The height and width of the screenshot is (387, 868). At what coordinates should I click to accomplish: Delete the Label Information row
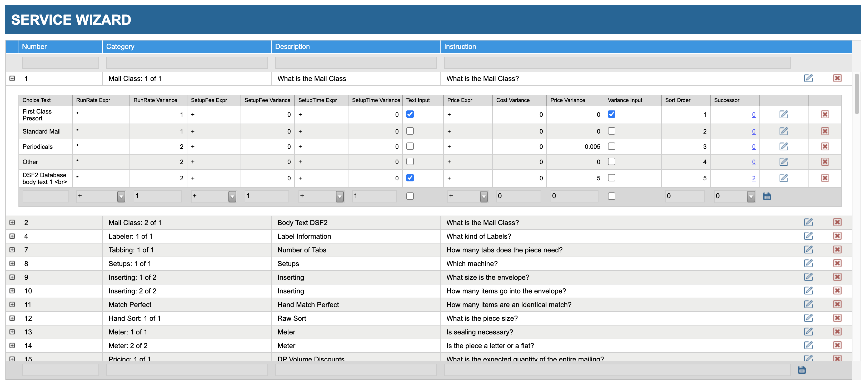click(x=837, y=236)
